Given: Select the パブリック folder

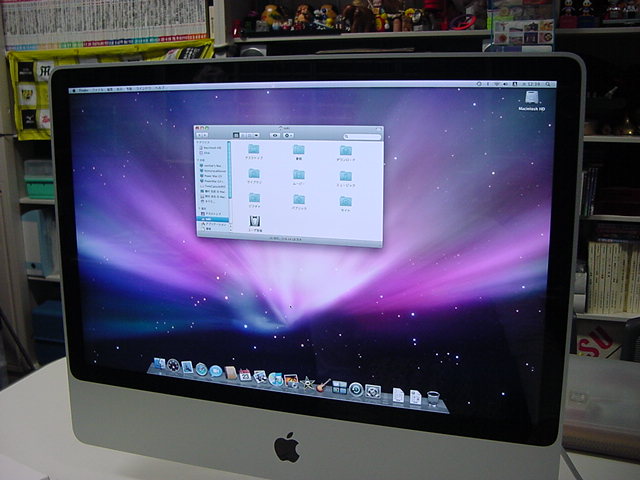Looking at the screenshot, I should (x=299, y=202).
